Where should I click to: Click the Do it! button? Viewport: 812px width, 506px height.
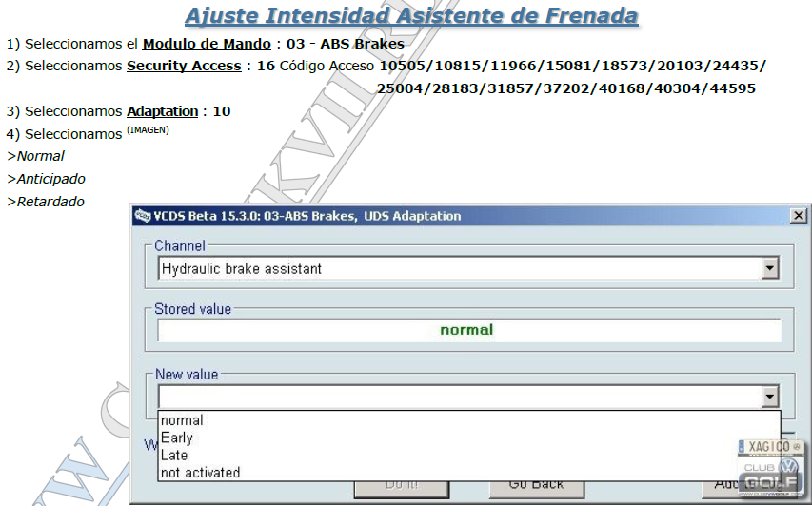[x=402, y=487]
